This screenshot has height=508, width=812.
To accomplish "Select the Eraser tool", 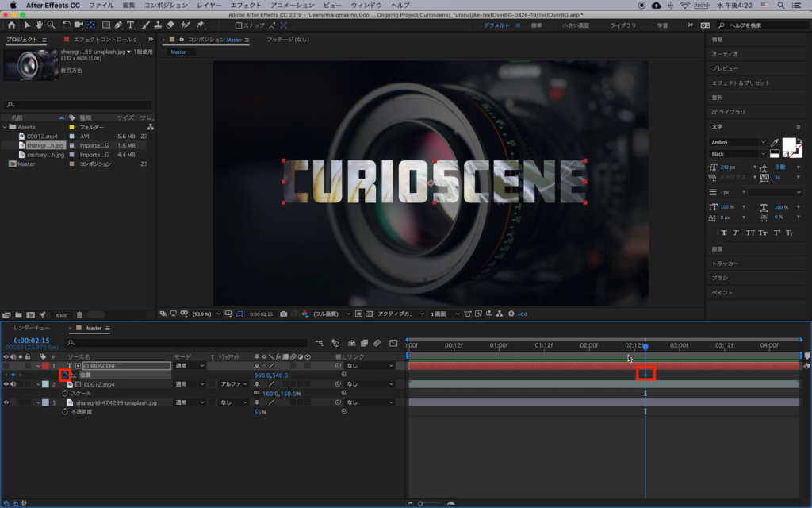I will (170, 25).
